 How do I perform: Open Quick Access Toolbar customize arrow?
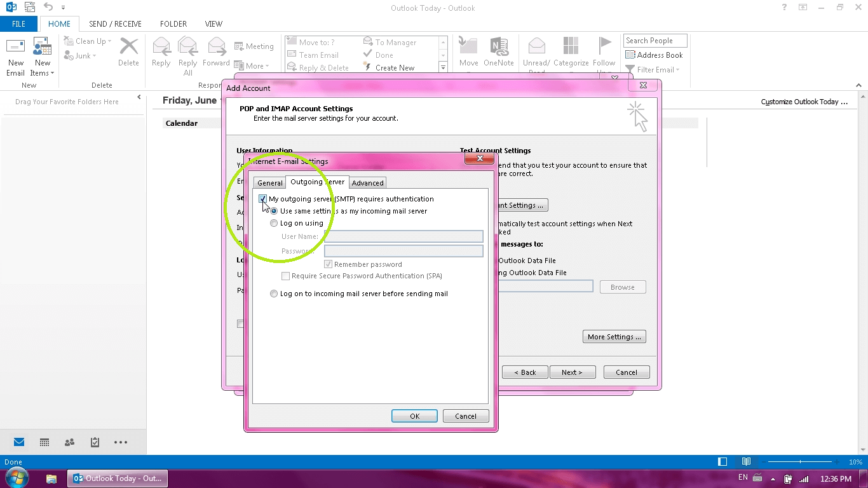click(63, 8)
